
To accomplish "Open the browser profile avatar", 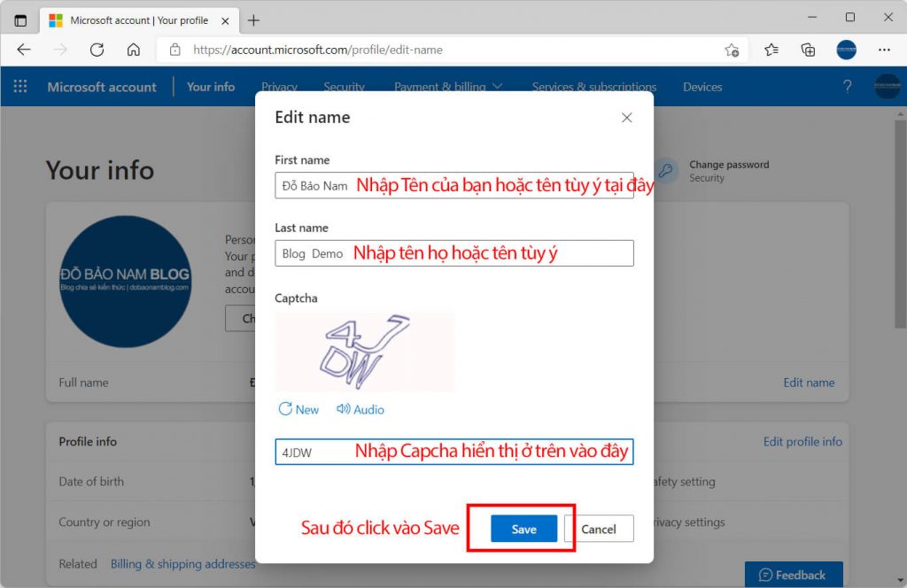I will [x=846, y=50].
